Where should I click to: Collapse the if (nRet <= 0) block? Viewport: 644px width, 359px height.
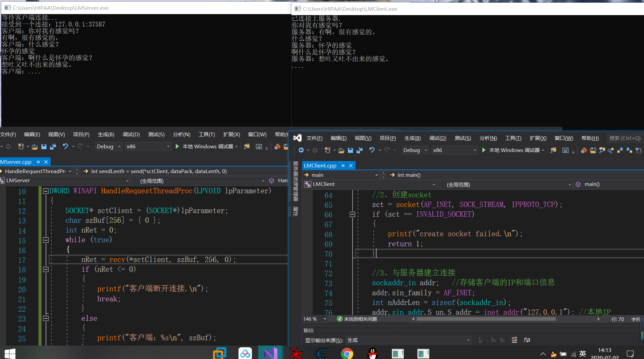point(46,269)
